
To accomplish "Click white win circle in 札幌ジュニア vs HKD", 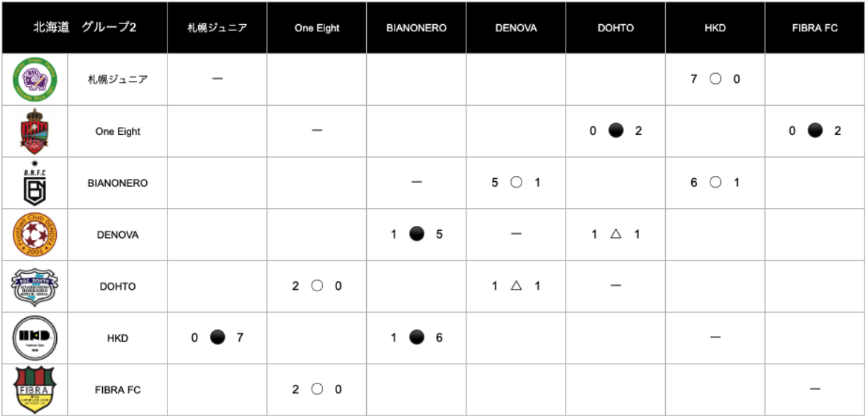I will point(715,80).
